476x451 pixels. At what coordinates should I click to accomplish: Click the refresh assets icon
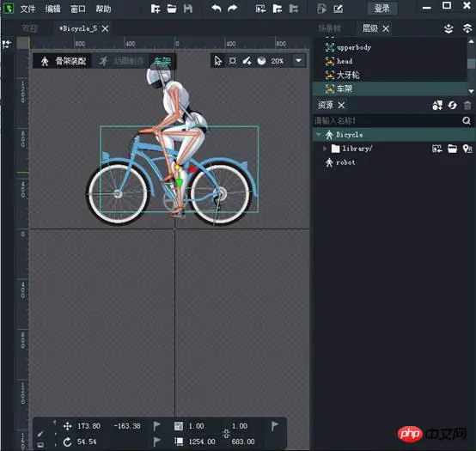[452, 106]
